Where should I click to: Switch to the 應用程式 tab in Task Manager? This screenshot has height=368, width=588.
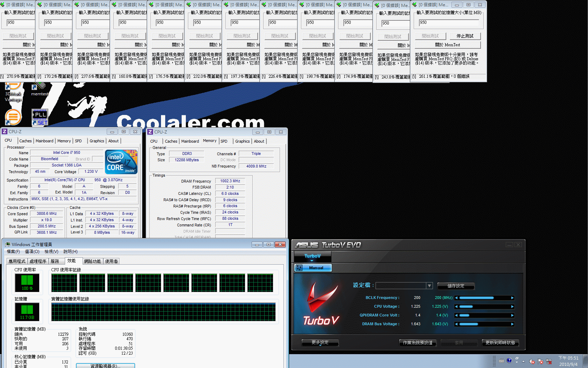click(x=17, y=261)
